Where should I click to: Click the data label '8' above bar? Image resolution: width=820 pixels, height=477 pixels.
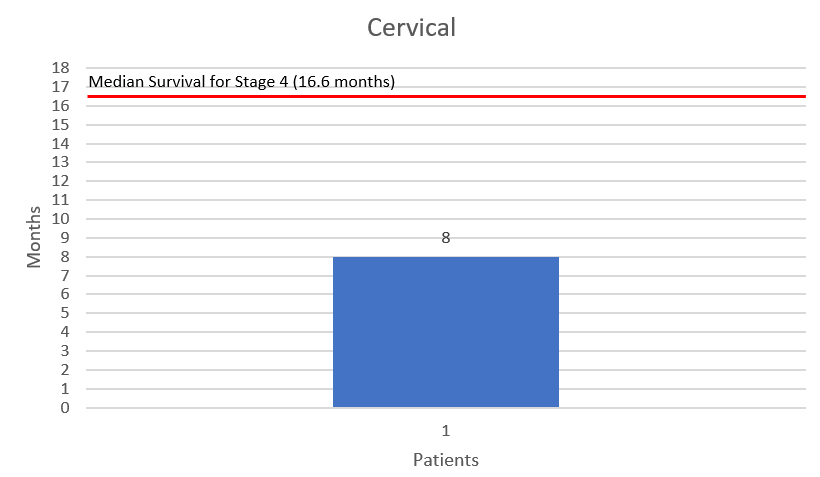[445, 238]
